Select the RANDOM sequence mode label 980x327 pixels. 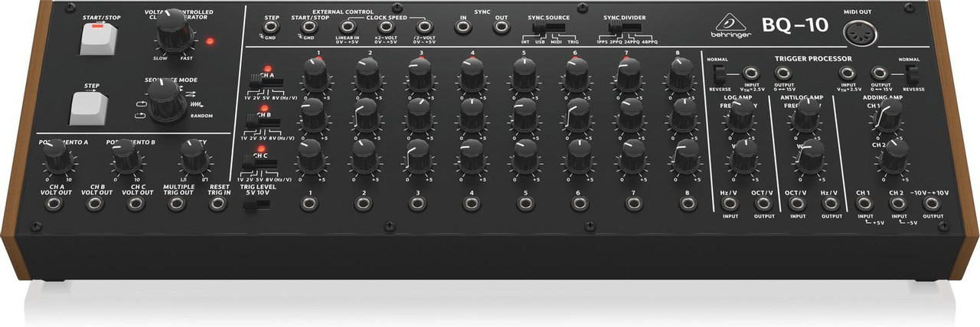[201, 116]
